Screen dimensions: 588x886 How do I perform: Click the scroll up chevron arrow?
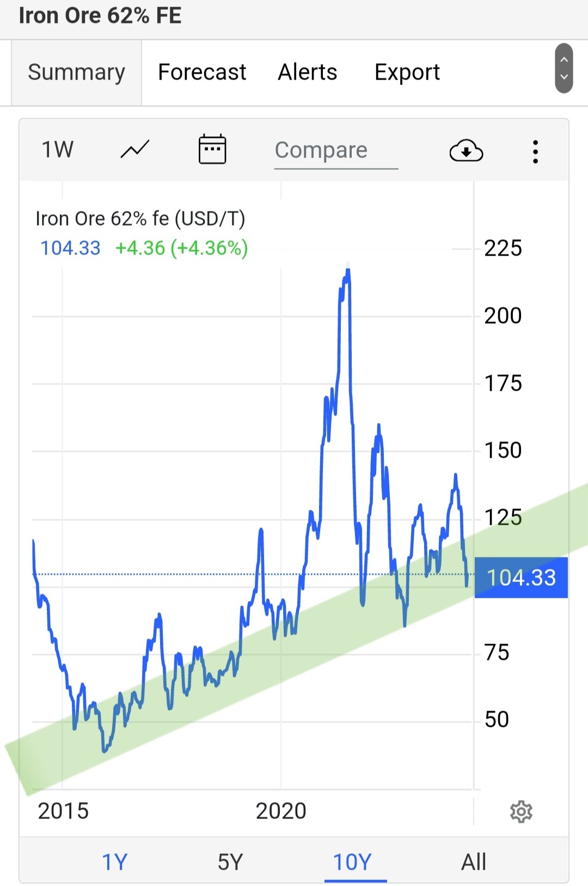tap(564, 59)
